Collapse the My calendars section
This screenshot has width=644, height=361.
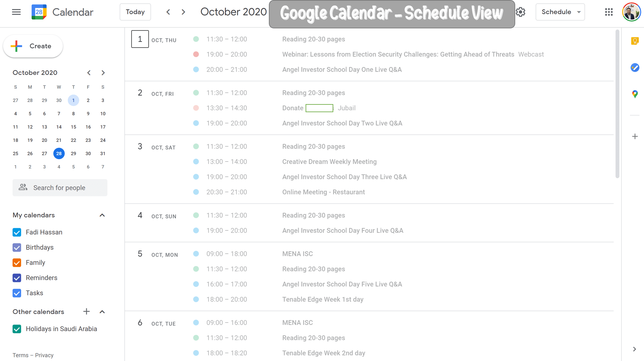click(x=102, y=215)
